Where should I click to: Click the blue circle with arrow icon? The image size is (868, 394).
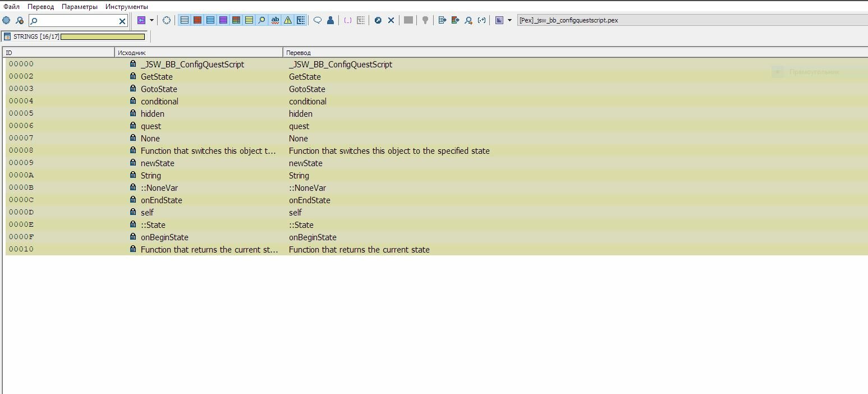(378, 20)
